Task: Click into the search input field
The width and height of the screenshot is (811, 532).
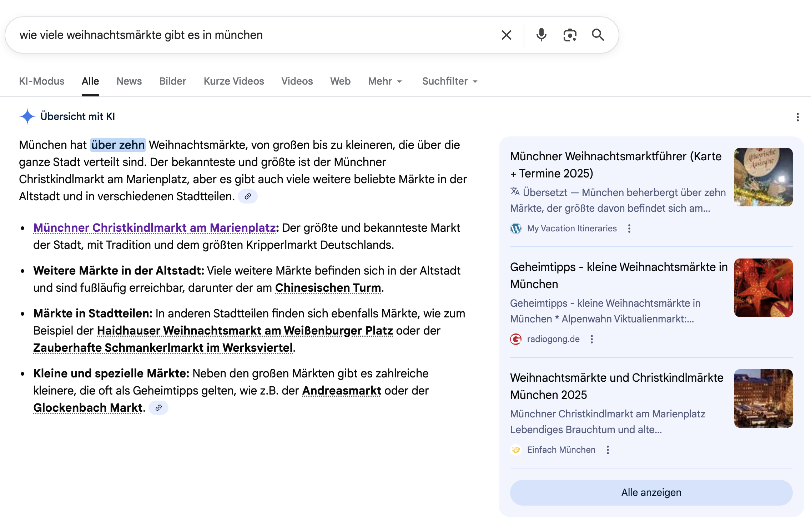Action: pyautogui.click(x=250, y=35)
